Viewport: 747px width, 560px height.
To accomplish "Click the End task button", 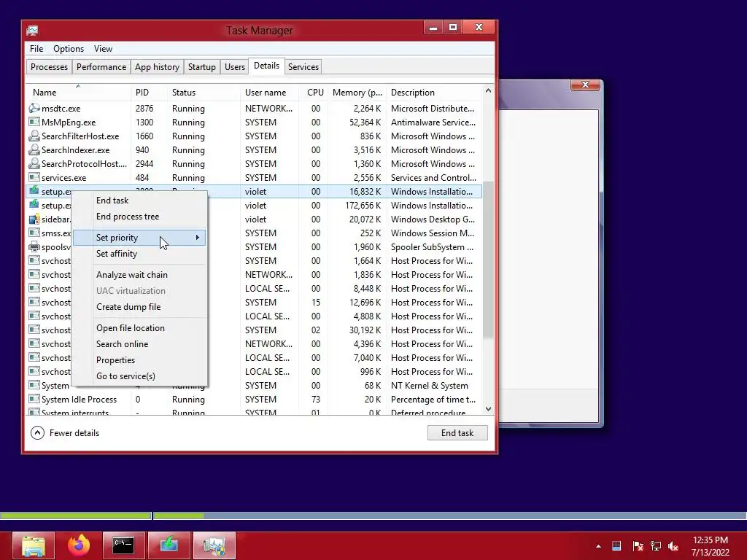I will point(457,433).
